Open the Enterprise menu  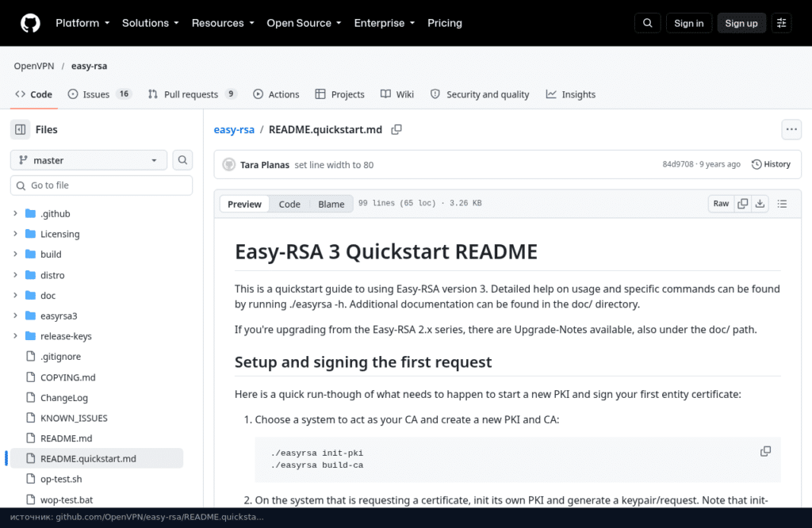tap(385, 23)
